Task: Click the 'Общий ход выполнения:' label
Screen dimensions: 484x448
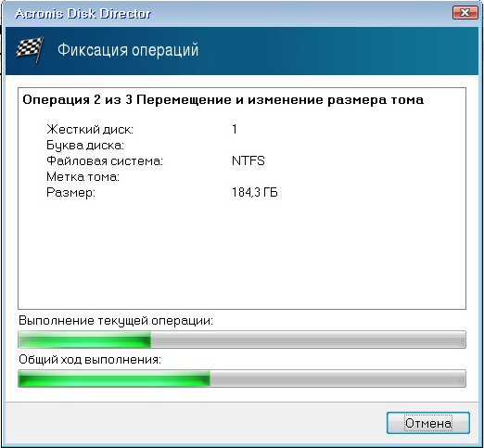Action: 90,360
